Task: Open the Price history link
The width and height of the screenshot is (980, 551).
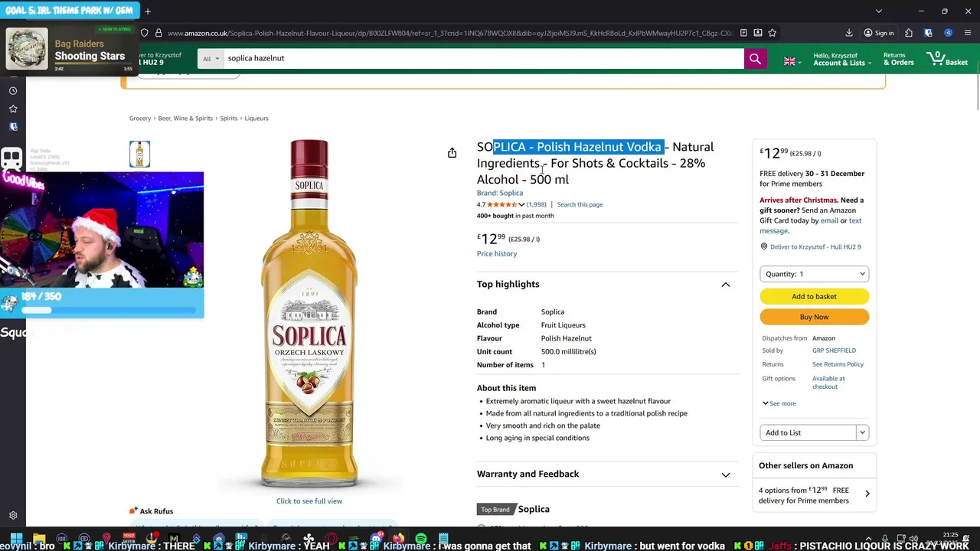Action: tap(497, 254)
